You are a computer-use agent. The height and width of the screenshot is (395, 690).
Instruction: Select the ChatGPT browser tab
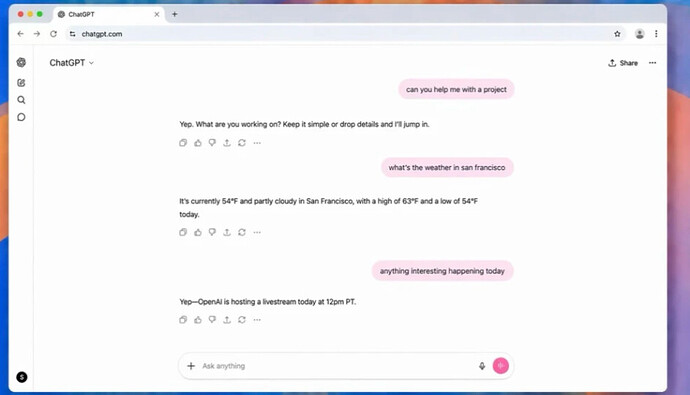pos(109,14)
